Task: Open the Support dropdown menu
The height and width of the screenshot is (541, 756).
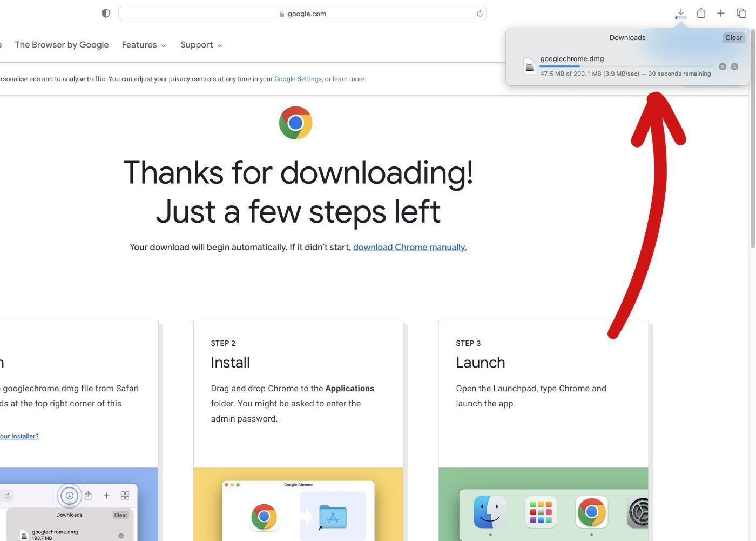Action: (x=200, y=45)
